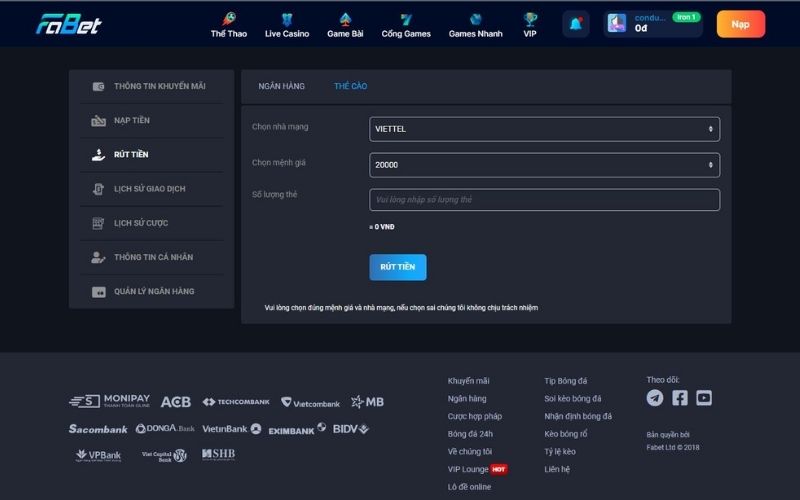
Task: Open the Soi kèo bóng đá link
Action: point(572,398)
